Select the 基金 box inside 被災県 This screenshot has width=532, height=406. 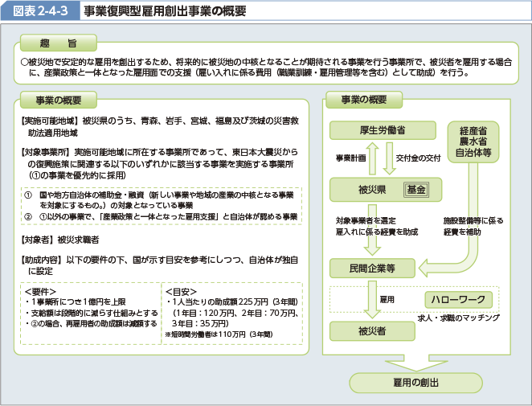pyautogui.click(x=415, y=190)
